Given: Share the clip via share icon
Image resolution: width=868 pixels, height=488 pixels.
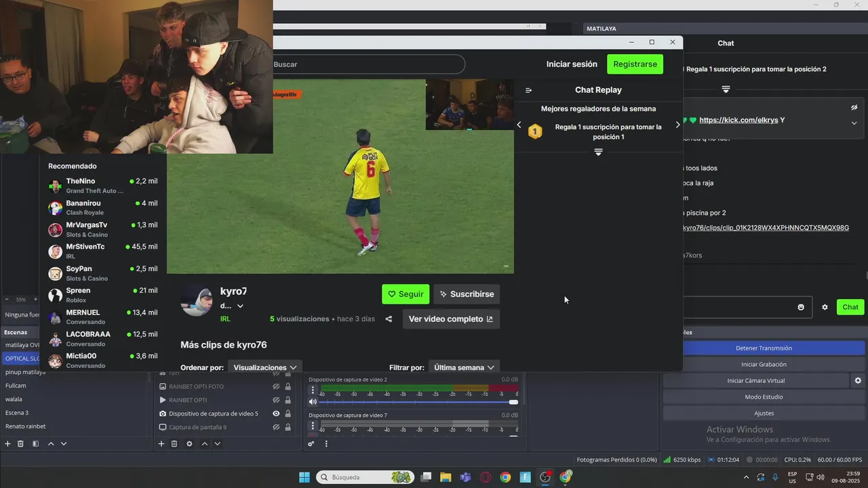Looking at the screenshot, I should click(389, 319).
